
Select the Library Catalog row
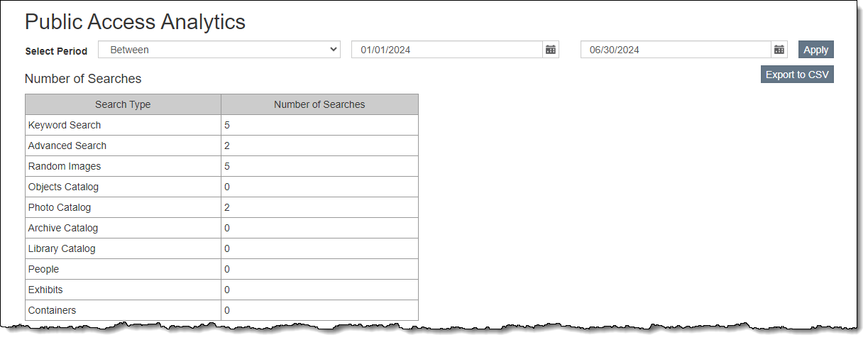[62, 248]
